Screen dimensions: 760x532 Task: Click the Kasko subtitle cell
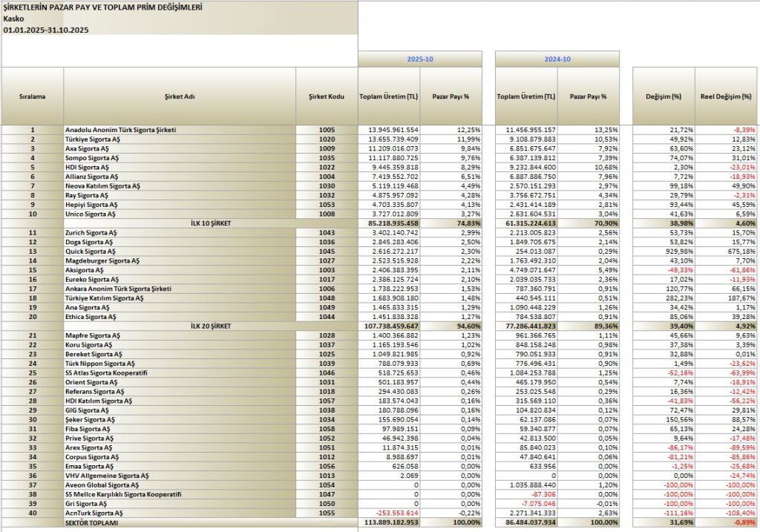pos(13,19)
